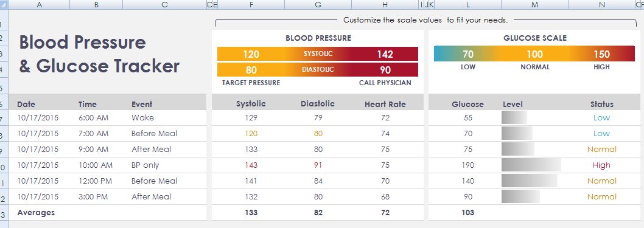Click diastolic target value 80
The image size is (644, 228).
click(x=251, y=70)
